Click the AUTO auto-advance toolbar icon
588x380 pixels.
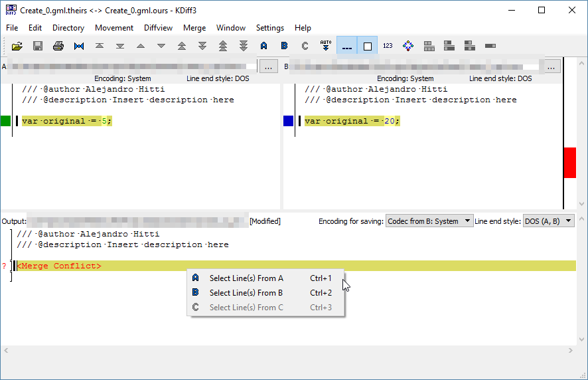coord(325,46)
